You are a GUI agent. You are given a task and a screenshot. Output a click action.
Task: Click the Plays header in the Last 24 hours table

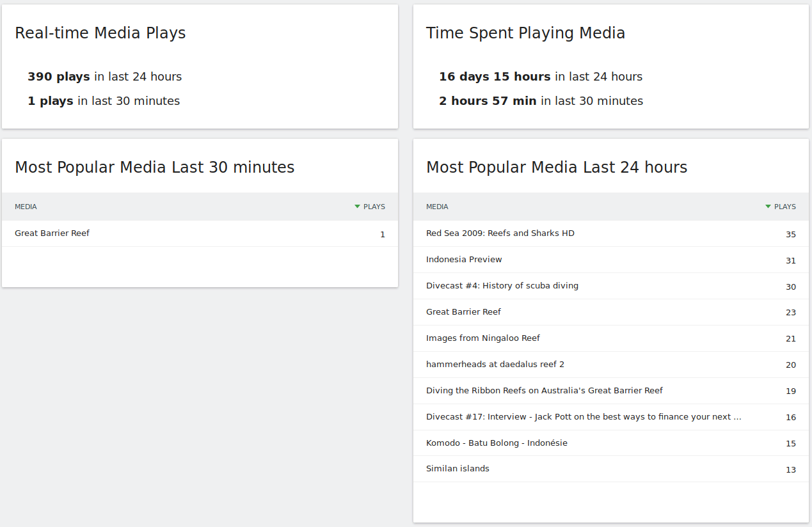click(784, 207)
